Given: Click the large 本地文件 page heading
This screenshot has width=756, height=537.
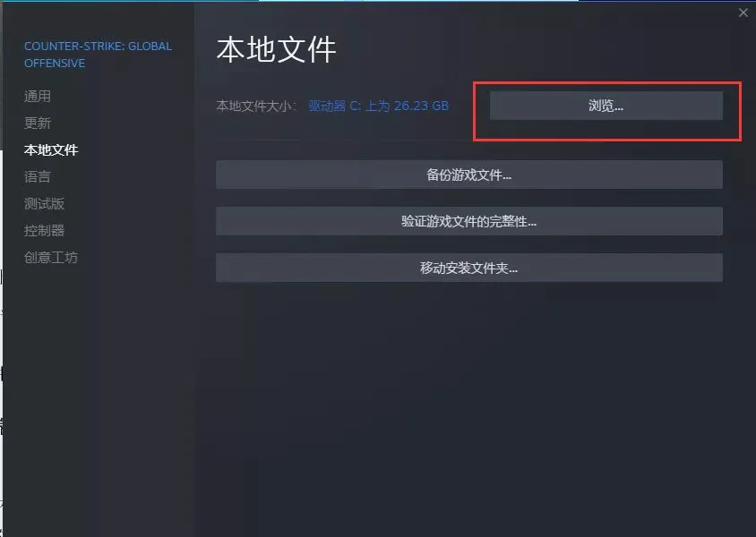Looking at the screenshot, I should tap(276, 49).
